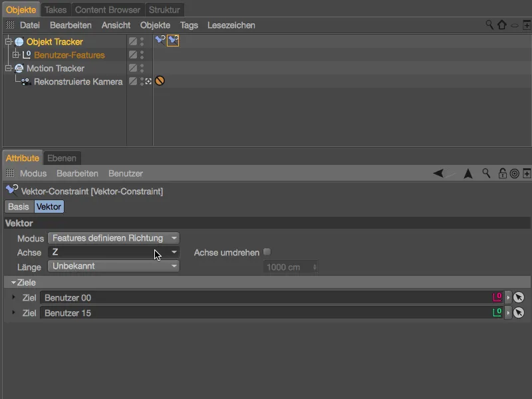Viewport: 532px width, 399px height.
Task: Expand the Ziel Benutzer 00 row triangle
Action: click(x=13, y=297)
